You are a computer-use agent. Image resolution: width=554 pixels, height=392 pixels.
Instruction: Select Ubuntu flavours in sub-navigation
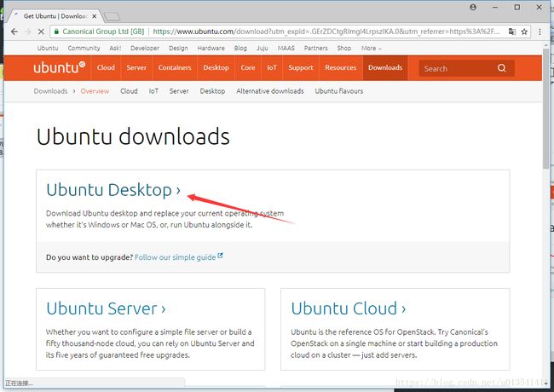(339, 91)
